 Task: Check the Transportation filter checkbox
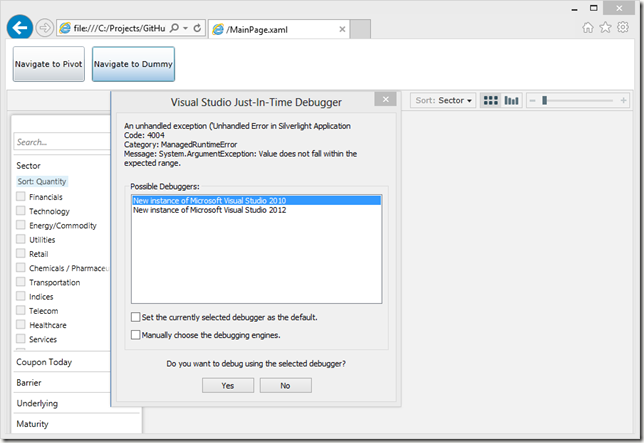pos(21,282)
